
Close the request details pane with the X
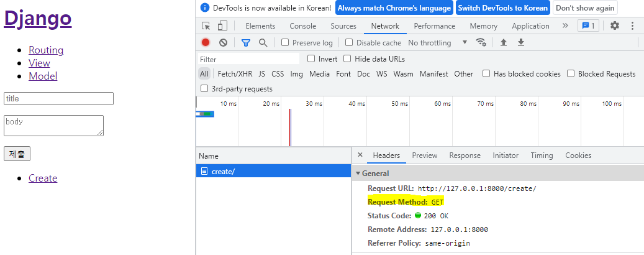[x=360, y=155]
